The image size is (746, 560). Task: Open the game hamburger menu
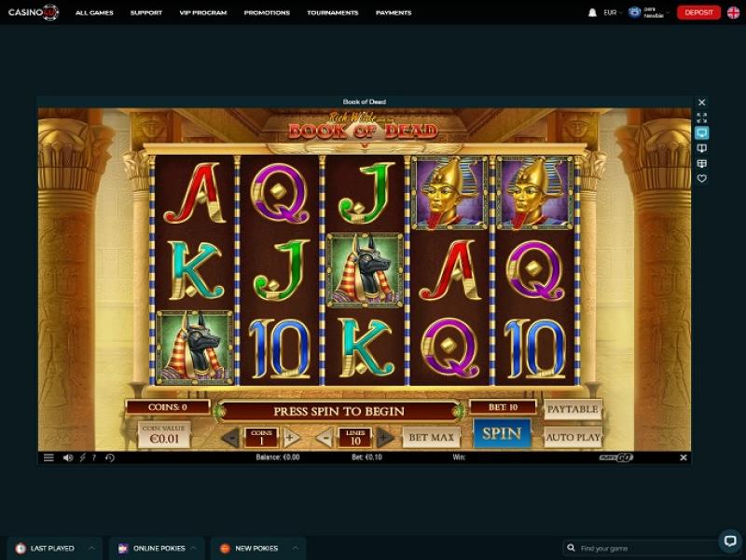48,458
